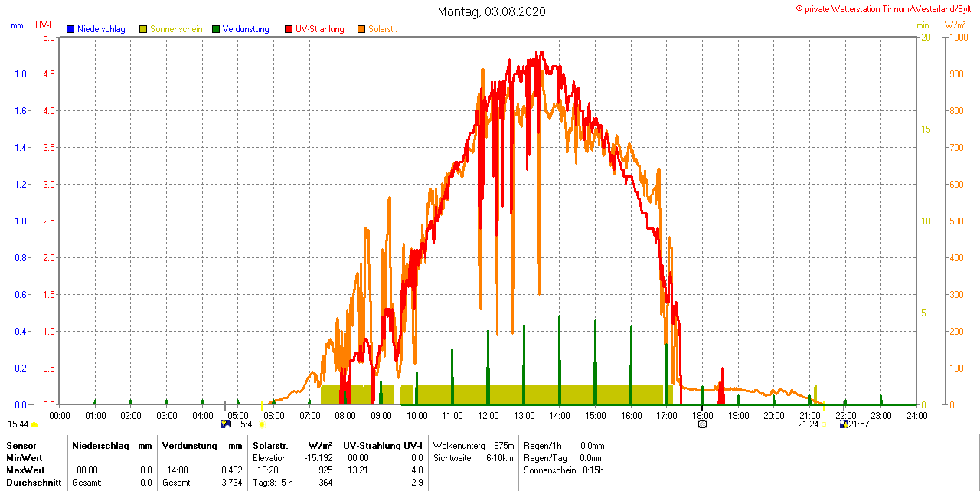Click the Niederschlag column header in table

[100, 445]
